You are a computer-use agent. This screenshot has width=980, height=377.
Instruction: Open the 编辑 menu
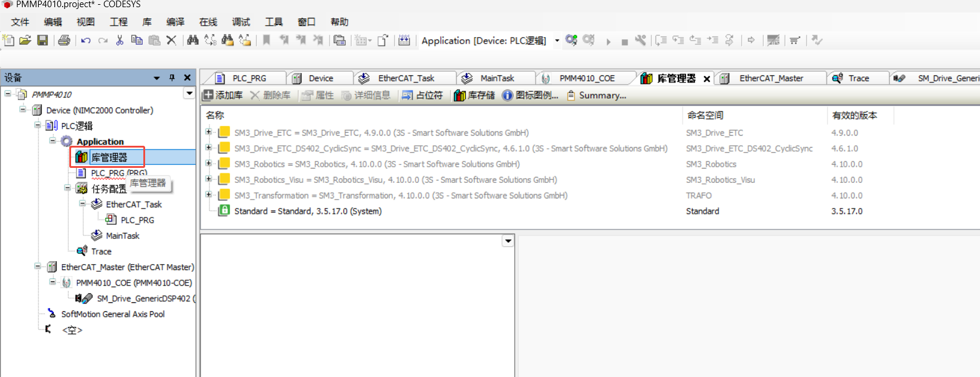point(53,22)
